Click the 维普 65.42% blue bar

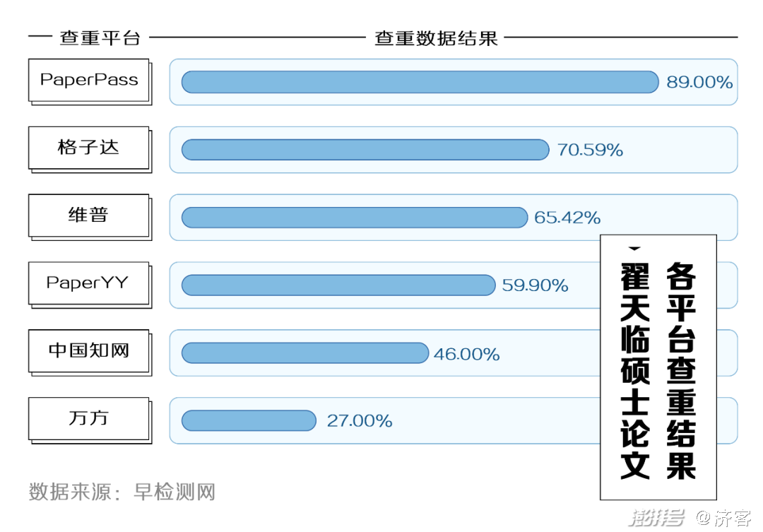coord(354,217)
